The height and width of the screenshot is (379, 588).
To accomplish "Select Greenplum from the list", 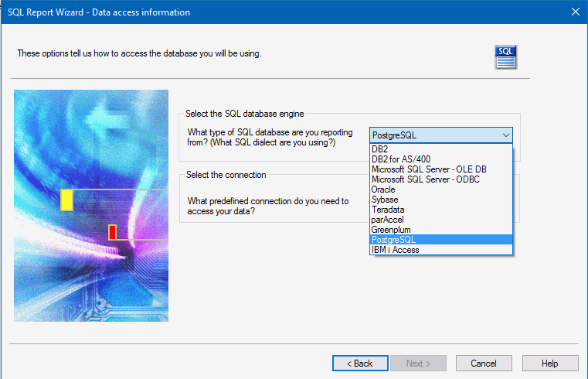I will pyautogui.click(x=441, y=230).
